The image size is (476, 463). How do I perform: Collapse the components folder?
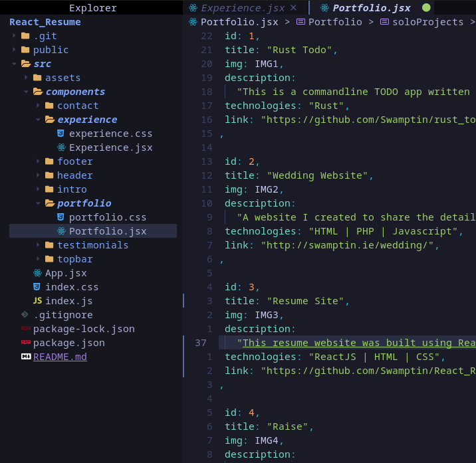coord(27,92)
